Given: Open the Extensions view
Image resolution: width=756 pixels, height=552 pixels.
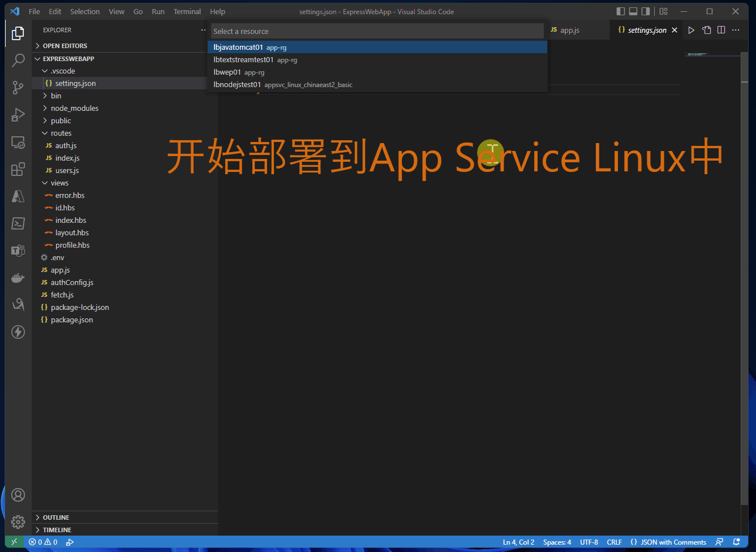Looking at the screenshot, I should click(18, 169).
